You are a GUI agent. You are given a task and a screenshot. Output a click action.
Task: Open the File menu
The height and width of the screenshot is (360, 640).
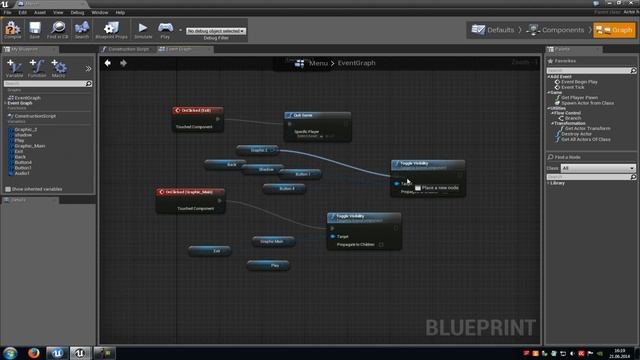coord(7,13)
